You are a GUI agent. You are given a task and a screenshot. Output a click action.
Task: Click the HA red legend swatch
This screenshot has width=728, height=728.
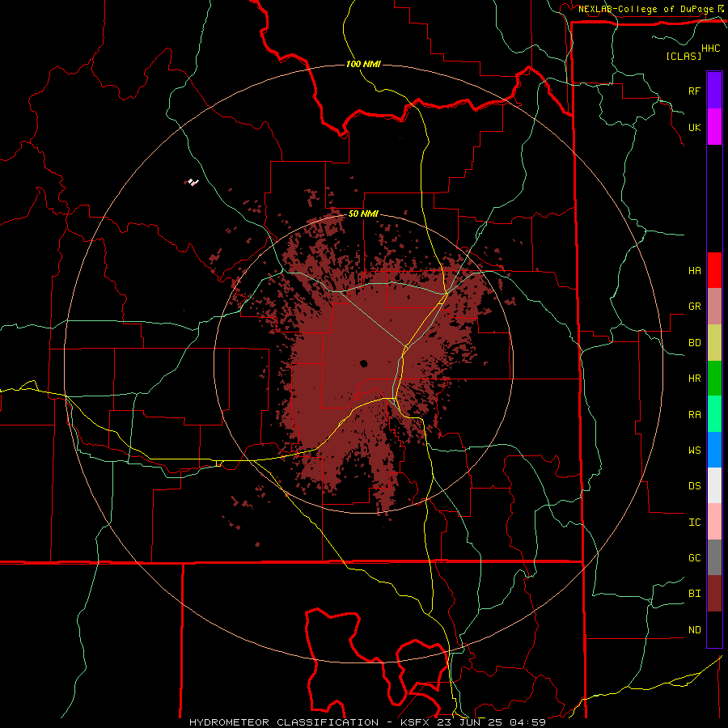coord(714,270)
